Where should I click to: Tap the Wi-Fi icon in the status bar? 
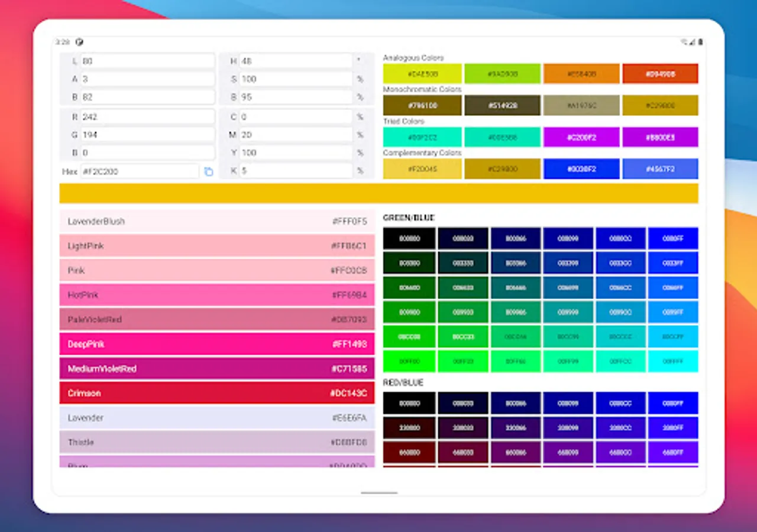[x=684, y=42]
